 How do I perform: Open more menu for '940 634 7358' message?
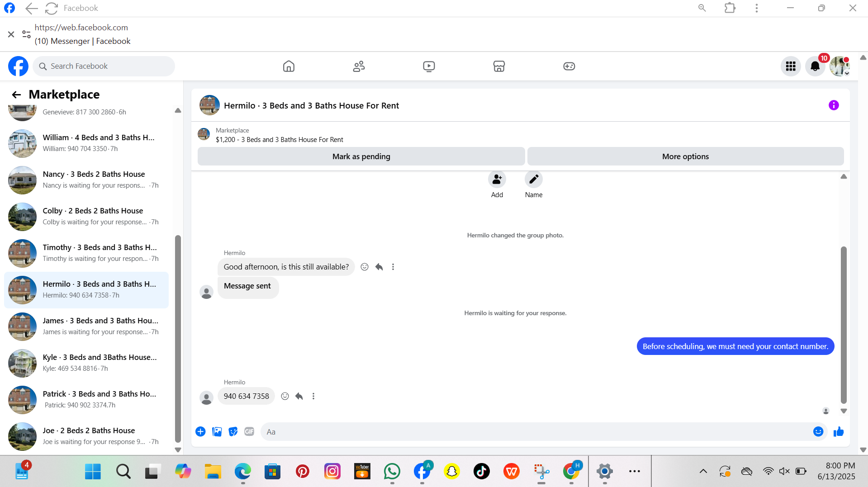tap(313, 396)
